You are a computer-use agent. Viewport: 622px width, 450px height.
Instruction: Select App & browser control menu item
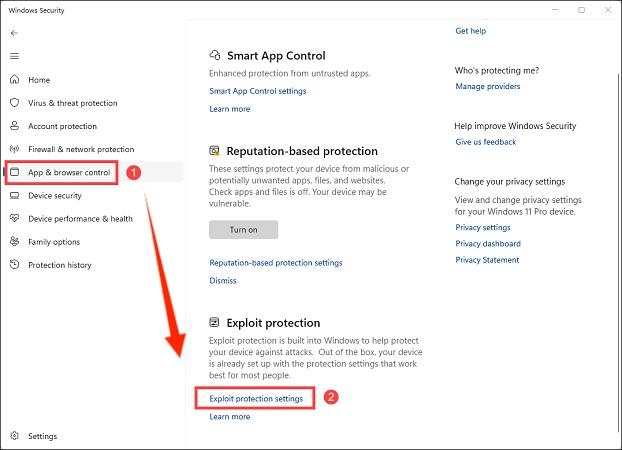coord(69,173)
